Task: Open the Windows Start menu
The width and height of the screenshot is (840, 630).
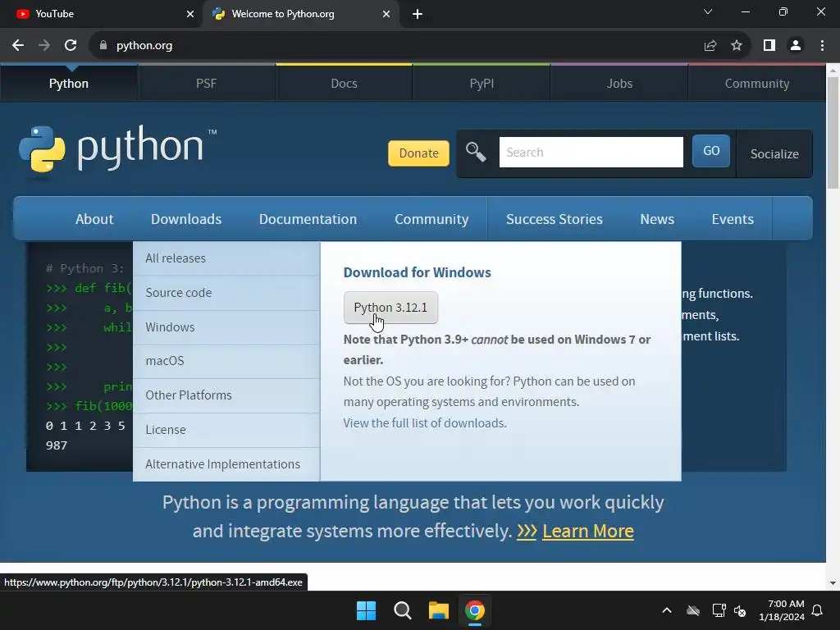Action: click(x=367, y=610)
